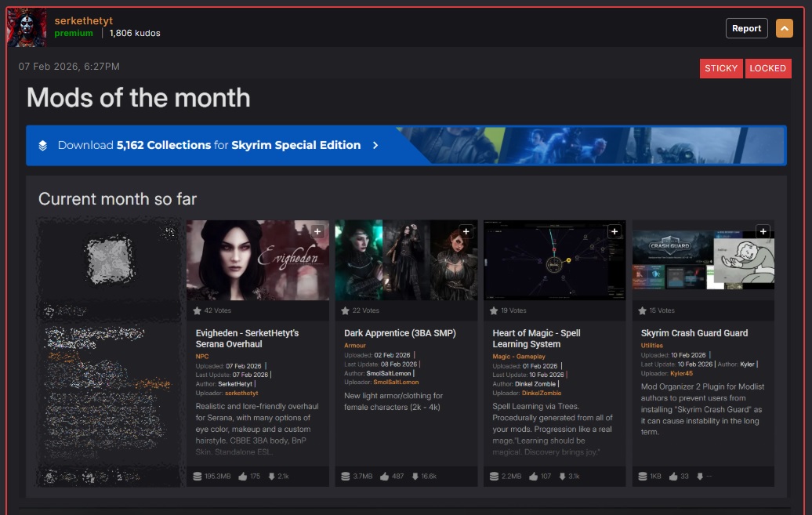Click the thumbs-up icon next to 33
The height and width of the screenshot is (515, 812).
pyautogui.click(x=673, y=476)
